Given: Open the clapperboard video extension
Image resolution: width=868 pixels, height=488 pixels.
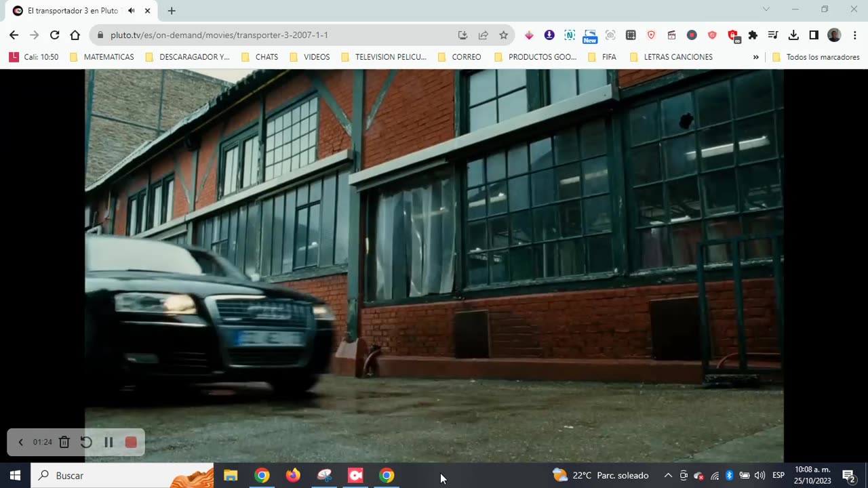Looking at the screenshot, I should click(671, 35).
